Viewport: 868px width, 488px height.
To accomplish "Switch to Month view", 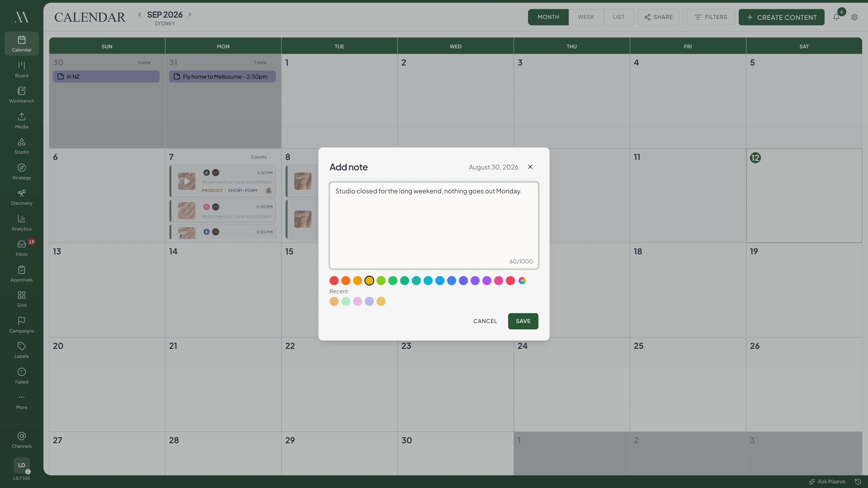I will pos(548,17).
